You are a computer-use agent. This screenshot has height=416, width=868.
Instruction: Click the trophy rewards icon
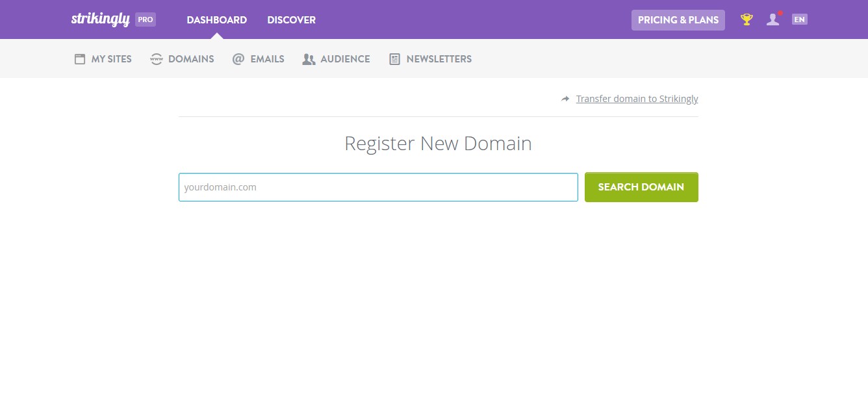pyautogui.click(x=746, y=19)
